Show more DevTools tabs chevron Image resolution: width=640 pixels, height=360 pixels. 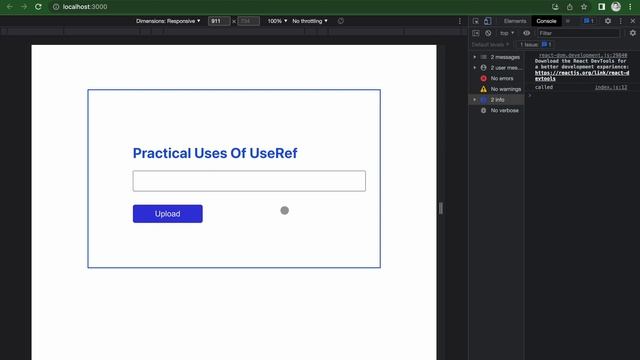point(568,21)
